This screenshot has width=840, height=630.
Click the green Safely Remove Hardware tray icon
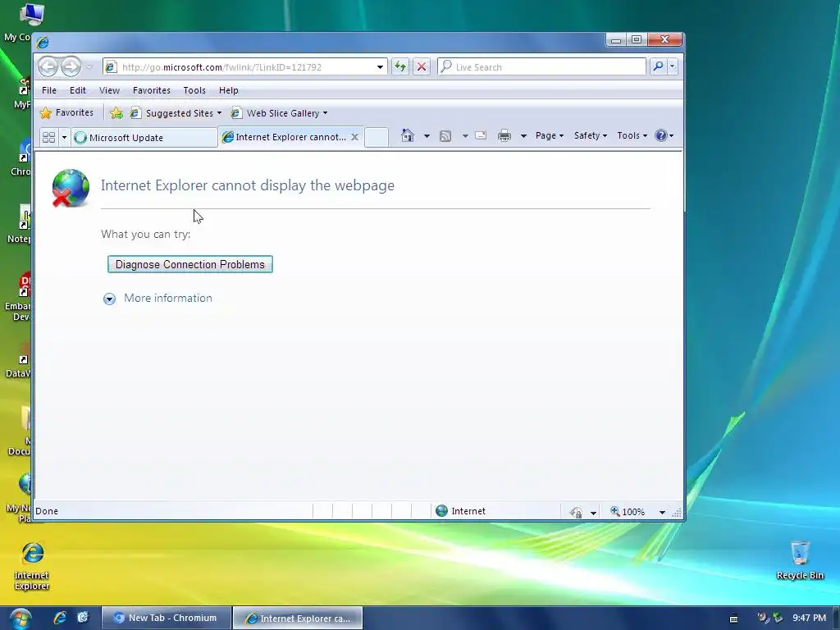click(778, 618)
